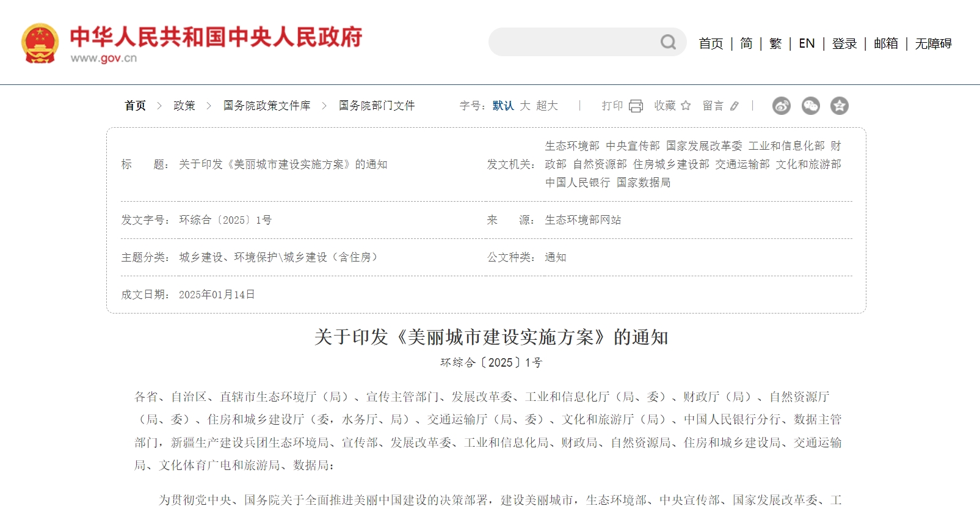
Task: Click the national emblem logo
Action: coord(40,43)
